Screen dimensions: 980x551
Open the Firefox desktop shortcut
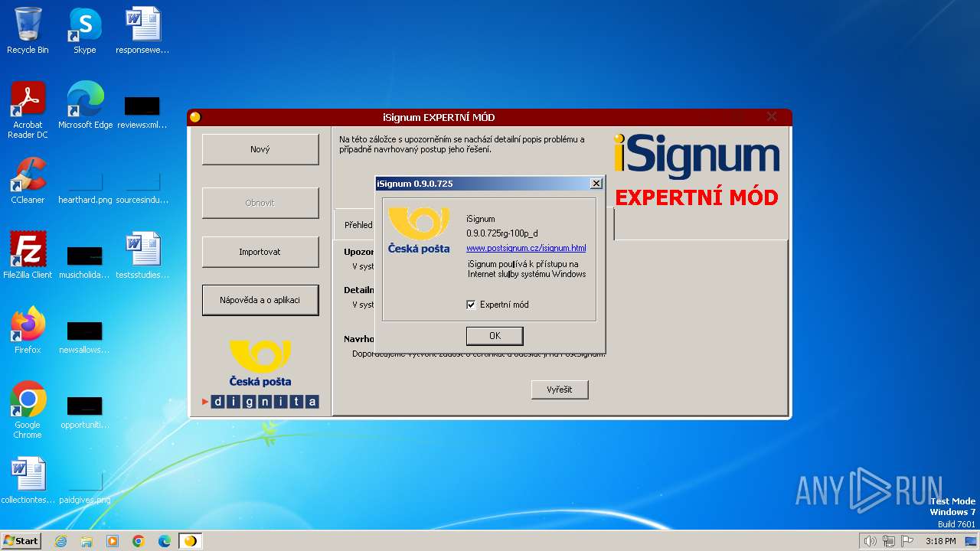click(x=28, y=331)
